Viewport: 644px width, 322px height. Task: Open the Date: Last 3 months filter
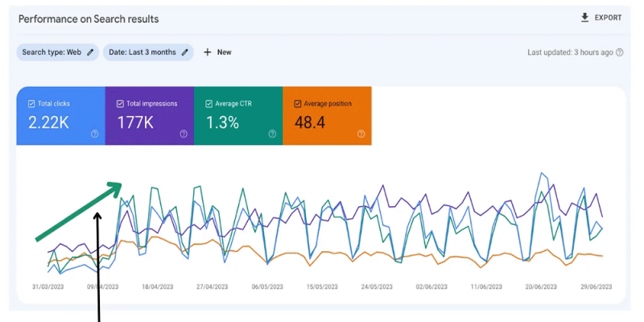[x=142, y=52]
